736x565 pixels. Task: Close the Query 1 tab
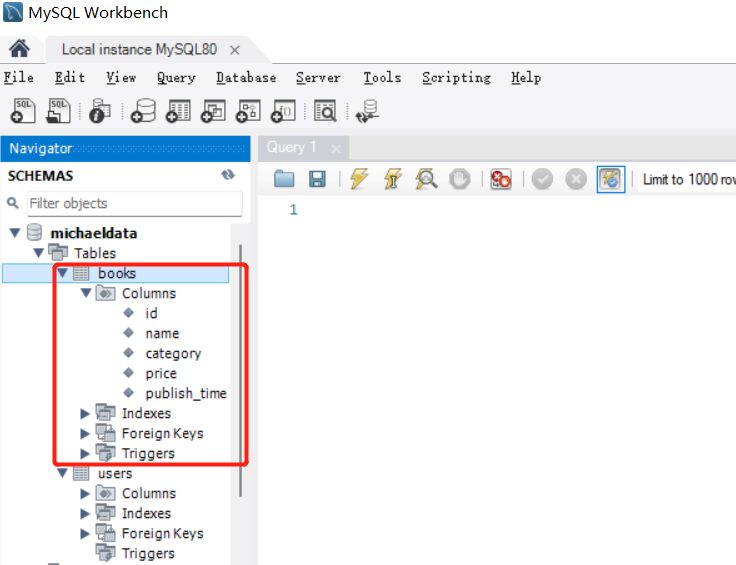point(336,149)
